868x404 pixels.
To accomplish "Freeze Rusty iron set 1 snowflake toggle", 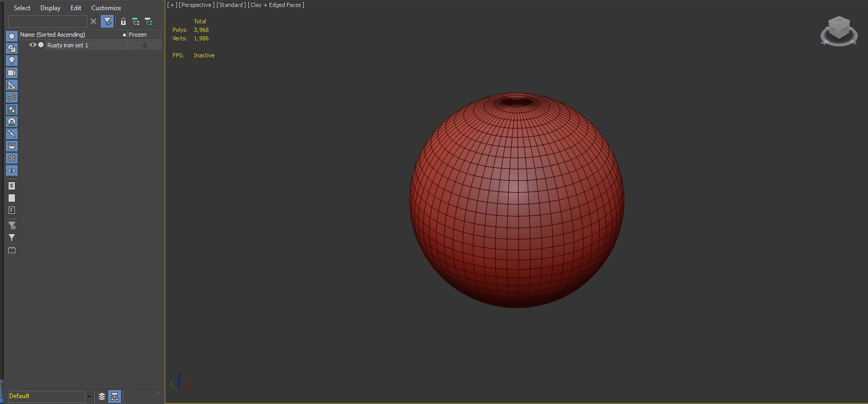I will point(145,45).
